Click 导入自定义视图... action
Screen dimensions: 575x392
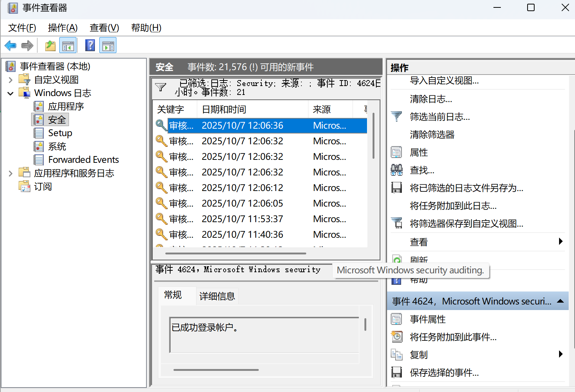pyautogui.click(x=444, y=80)
